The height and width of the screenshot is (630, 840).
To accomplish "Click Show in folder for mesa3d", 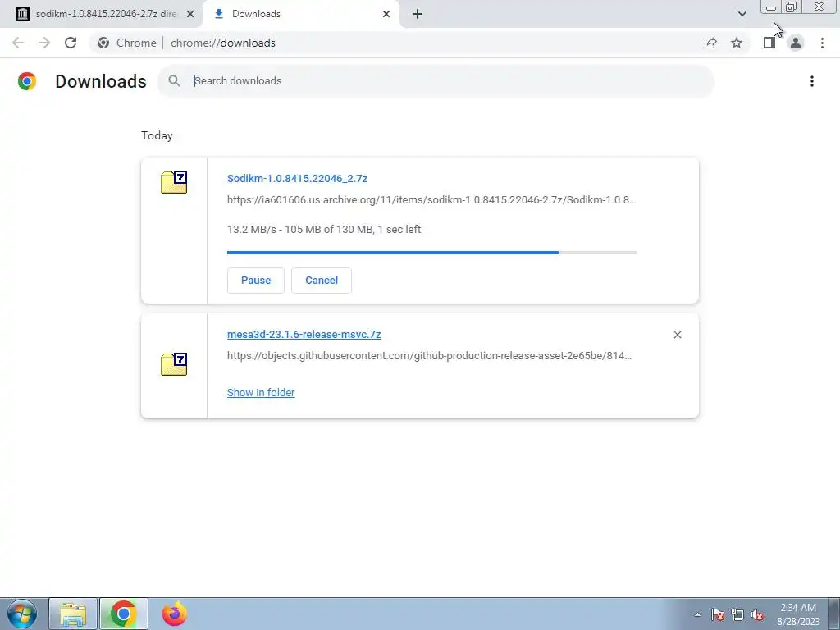I will click(x=261, y=393).
